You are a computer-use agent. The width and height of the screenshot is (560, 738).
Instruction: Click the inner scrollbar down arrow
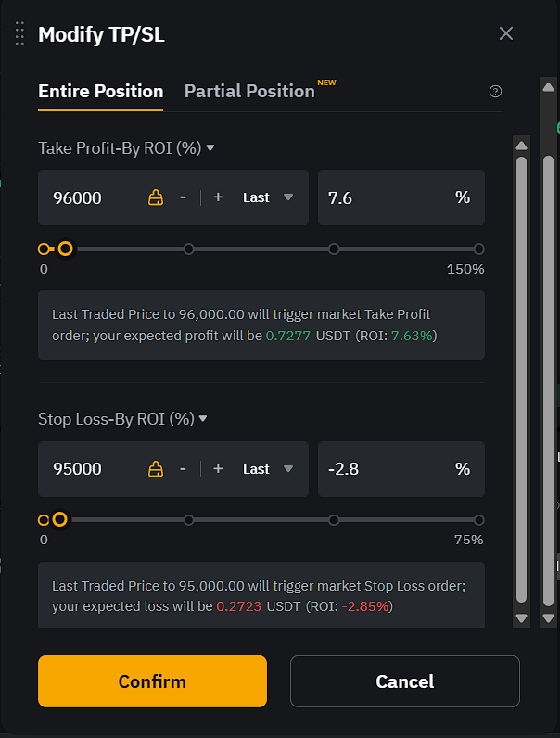click(x=521, y=618)
